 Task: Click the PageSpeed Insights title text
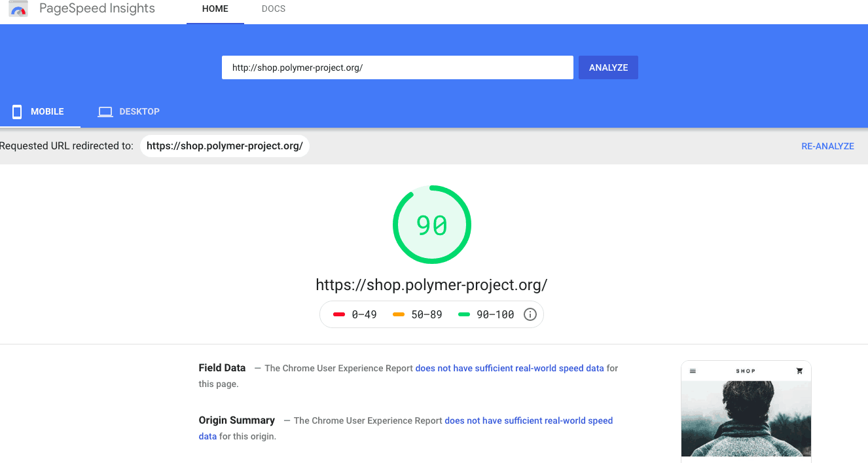(97, 9)
